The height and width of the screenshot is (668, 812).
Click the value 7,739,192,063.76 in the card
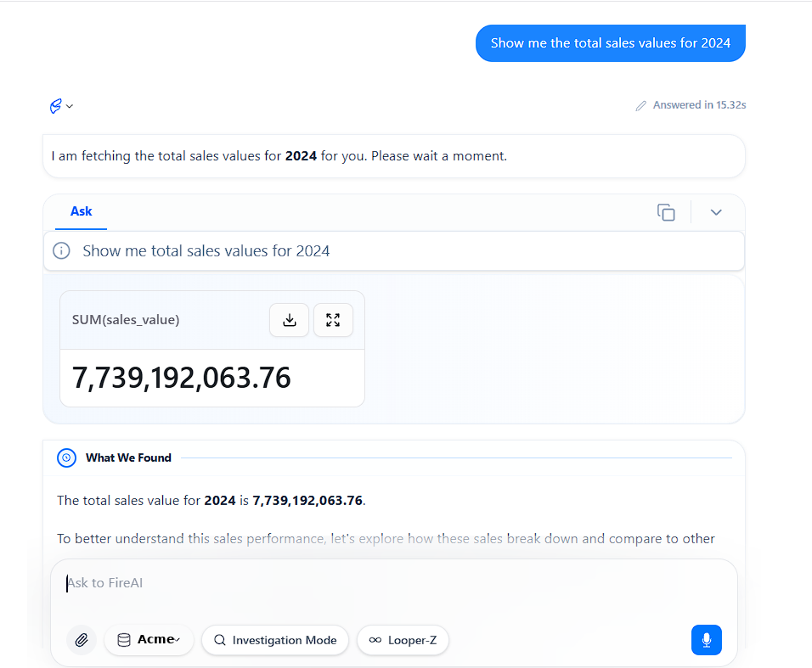(181, 378)
